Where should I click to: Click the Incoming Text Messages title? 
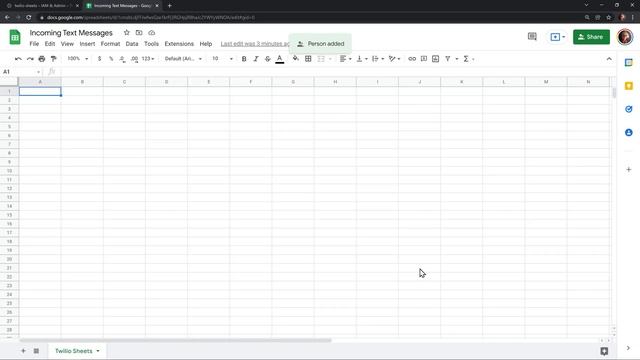pos(71,33)
